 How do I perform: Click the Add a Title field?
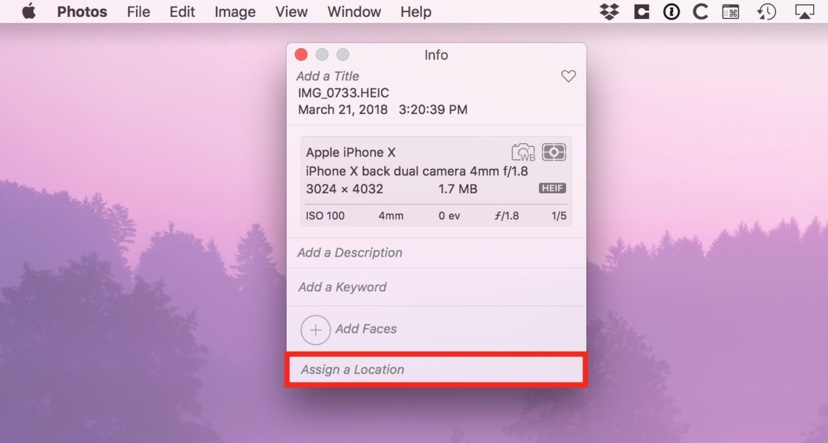click(329, 76)
